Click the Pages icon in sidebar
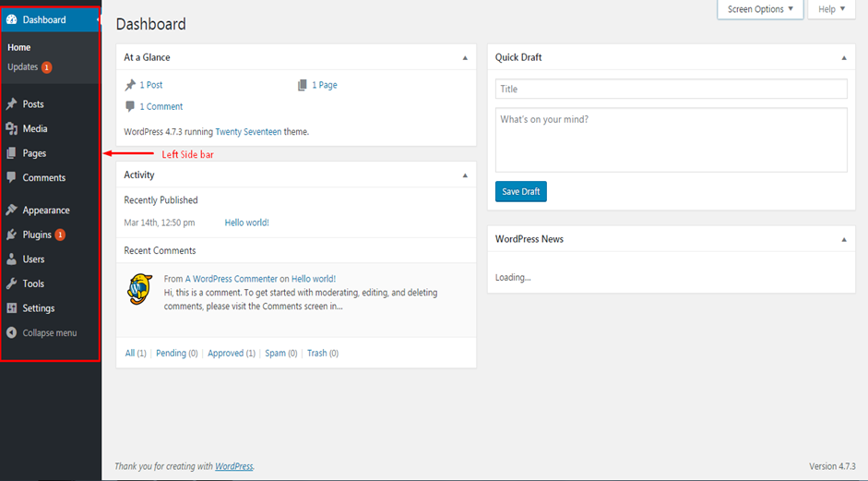 [11, 153]
